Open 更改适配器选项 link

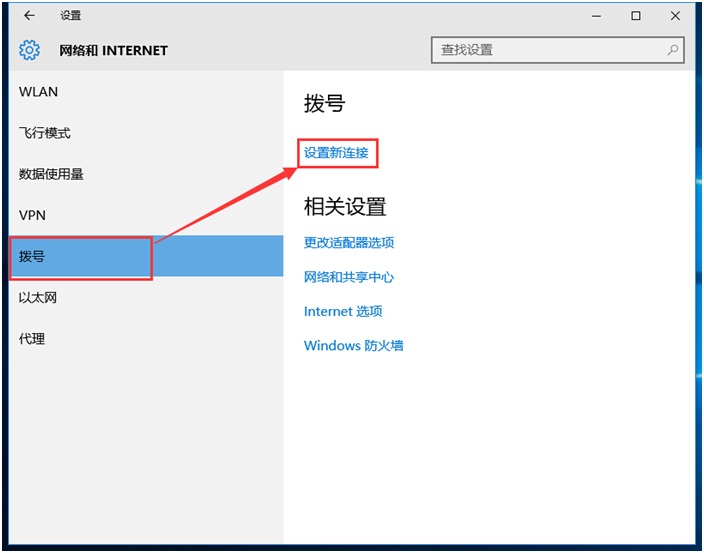[x=349, y=243]
